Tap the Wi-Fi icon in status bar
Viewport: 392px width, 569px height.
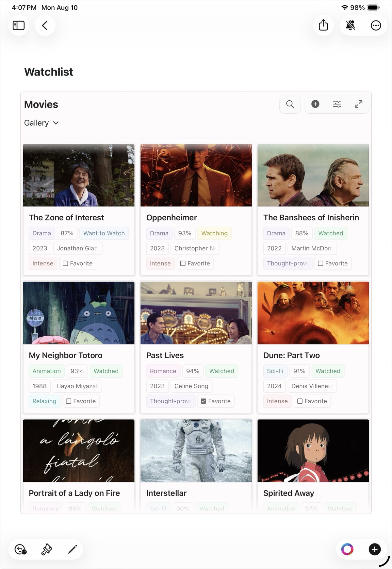345,8
